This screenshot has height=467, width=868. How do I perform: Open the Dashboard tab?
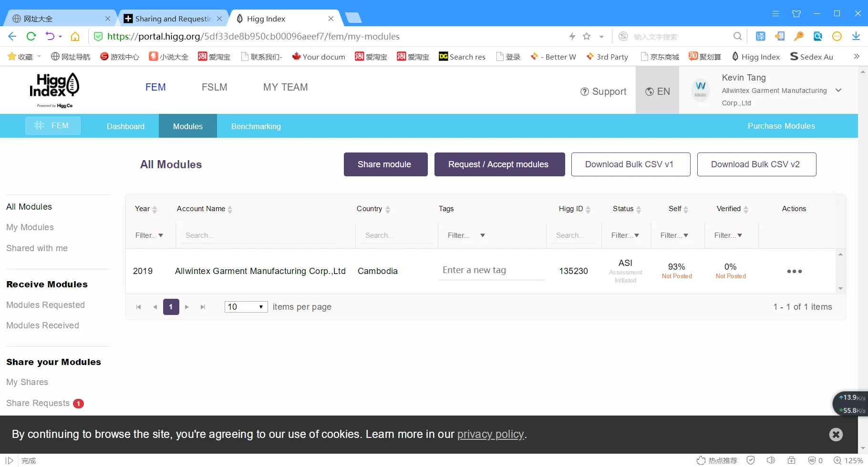tap(125, 126)
